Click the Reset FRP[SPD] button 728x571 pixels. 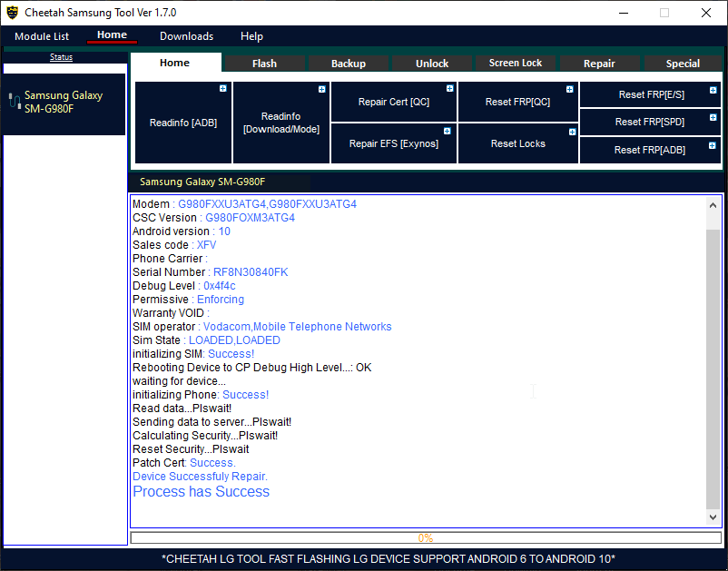pyautogui.click(x=650, y=122)
